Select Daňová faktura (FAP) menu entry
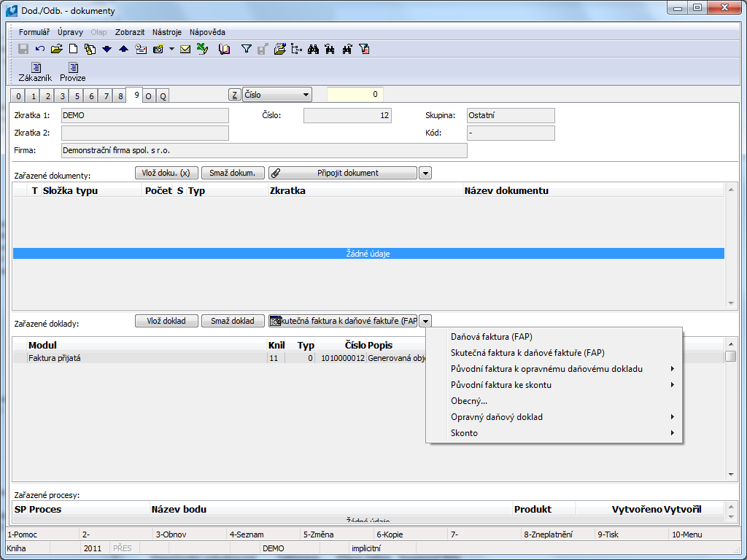The height and width of the screenshot is (560, 747). (x=491, y=337)
